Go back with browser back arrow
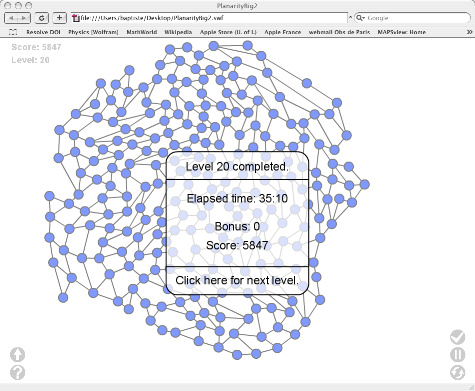475x391 pixels. [11, 18]
